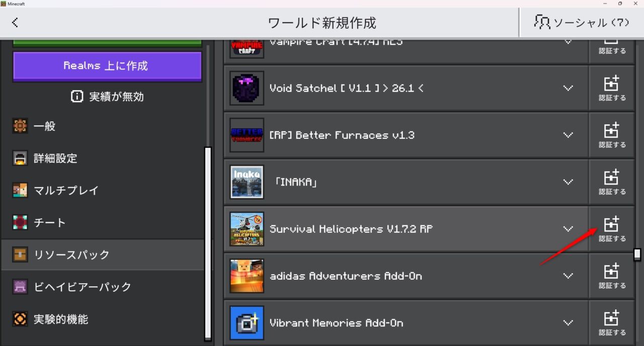644x346 pixels.
Task: Activate the Void Satchel pack
Action: click(x=612, y=88)
